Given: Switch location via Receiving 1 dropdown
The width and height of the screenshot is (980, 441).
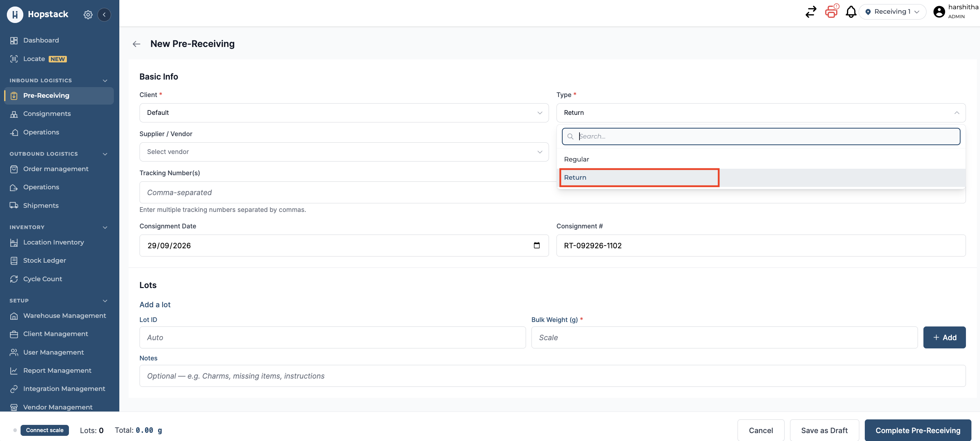Looking at the screenshot, I should click(x=893, y=12).
